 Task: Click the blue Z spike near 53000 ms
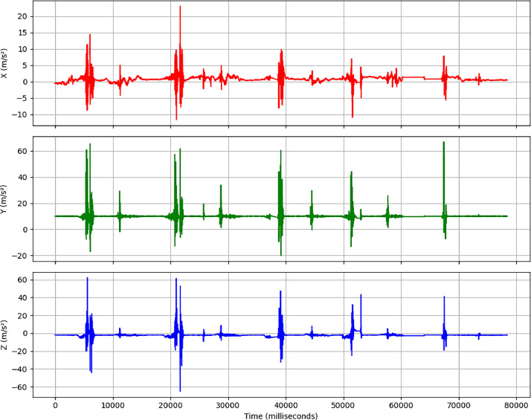(x=361, y=295)
